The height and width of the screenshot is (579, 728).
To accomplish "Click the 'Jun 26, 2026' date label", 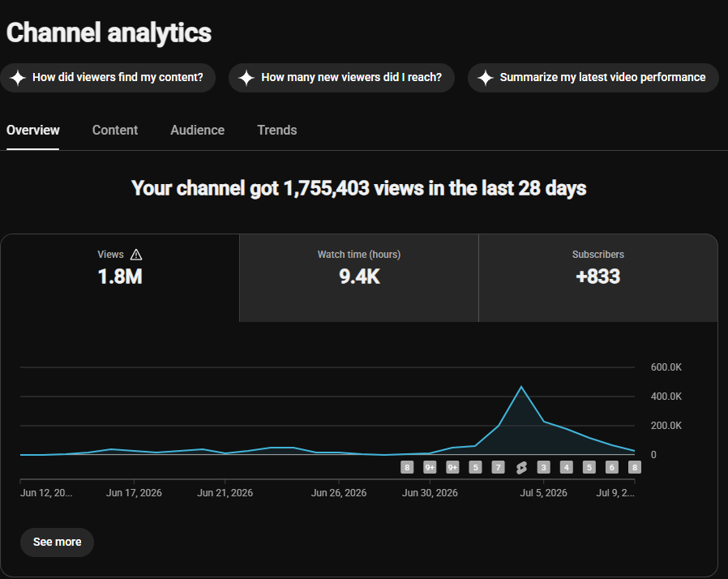I will [x=339, y=493].
